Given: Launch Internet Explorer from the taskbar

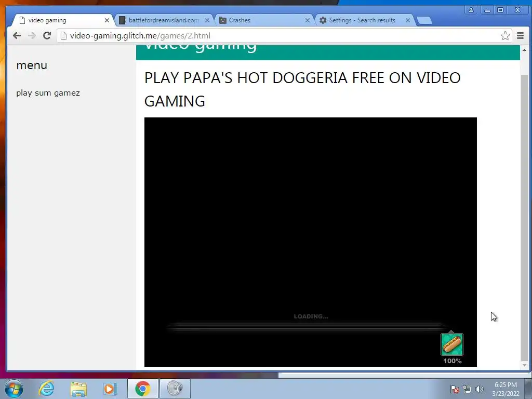Looking at the screenshot, I should (x=46, y=389).
